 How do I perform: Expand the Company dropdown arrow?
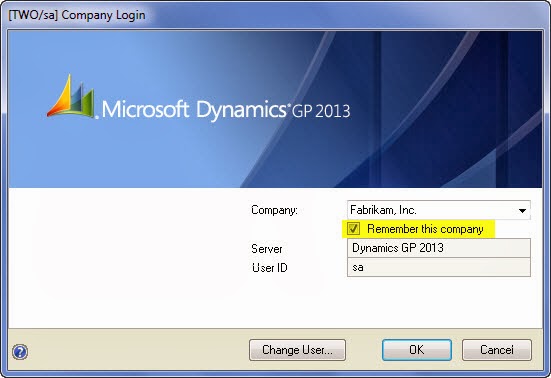coord(522,210)
